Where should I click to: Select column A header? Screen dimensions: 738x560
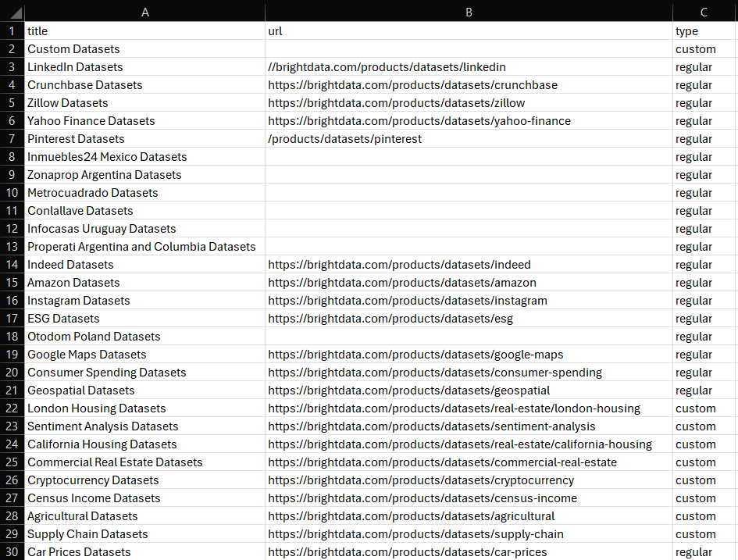click(x=145, y=12)
